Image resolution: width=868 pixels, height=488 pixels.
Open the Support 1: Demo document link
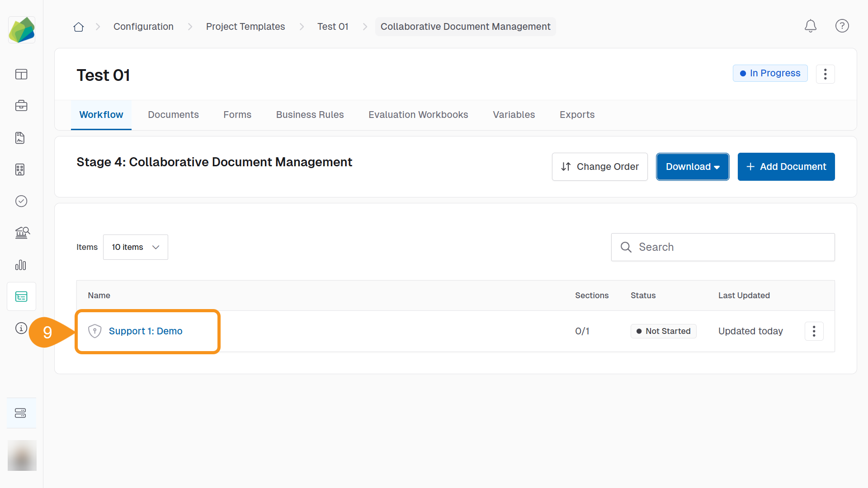coord(146,331)
